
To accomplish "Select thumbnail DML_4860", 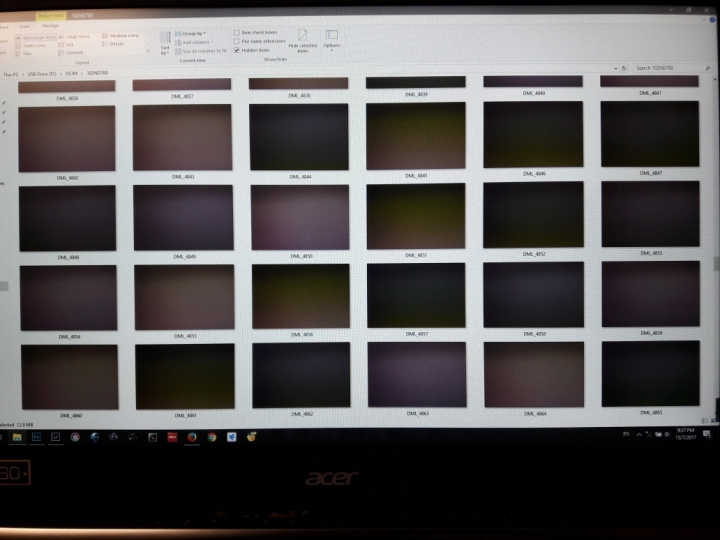I will click(x=70, y=377).
